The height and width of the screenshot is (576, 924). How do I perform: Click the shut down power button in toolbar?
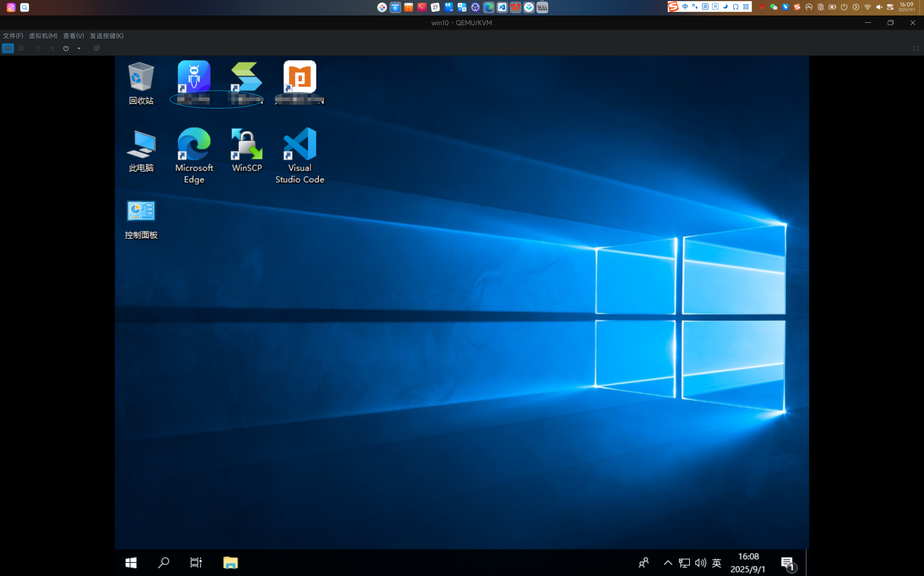66,48
